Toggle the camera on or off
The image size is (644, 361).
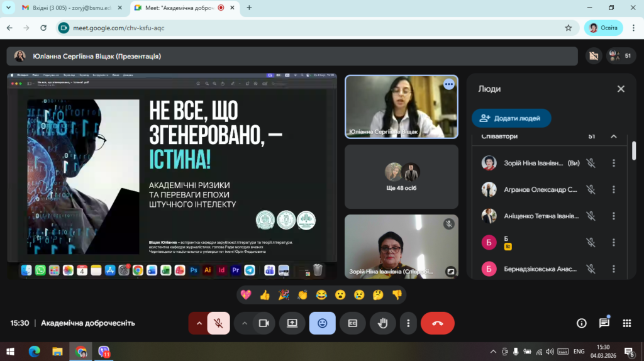click(x=264, y=323)
